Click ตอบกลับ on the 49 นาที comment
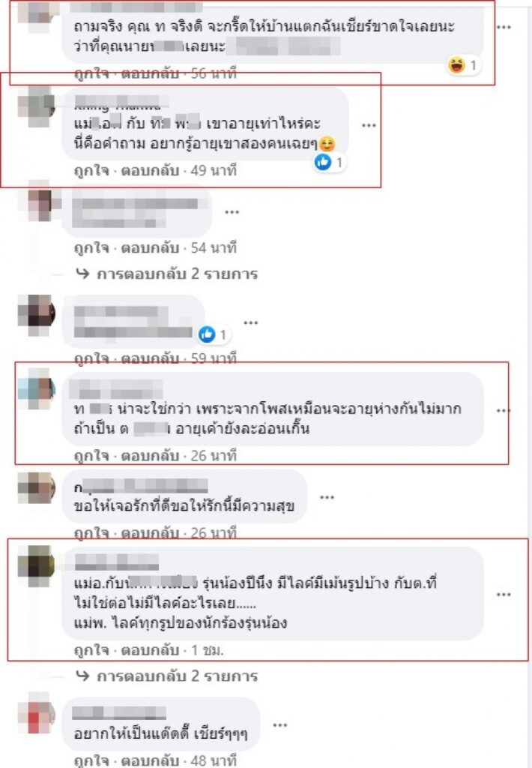Image resolution: width=532 pixels, height=768 pixels. click(x=150, y=170)
